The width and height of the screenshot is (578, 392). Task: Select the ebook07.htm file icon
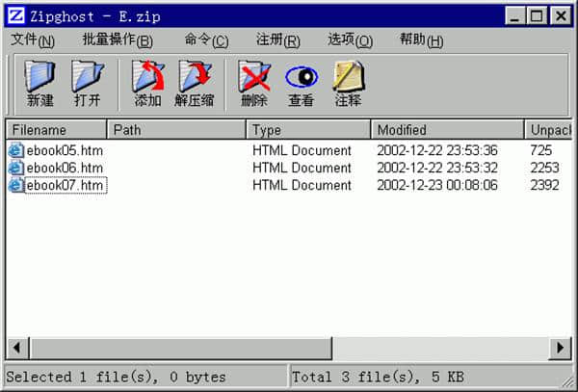coord(15,185)
